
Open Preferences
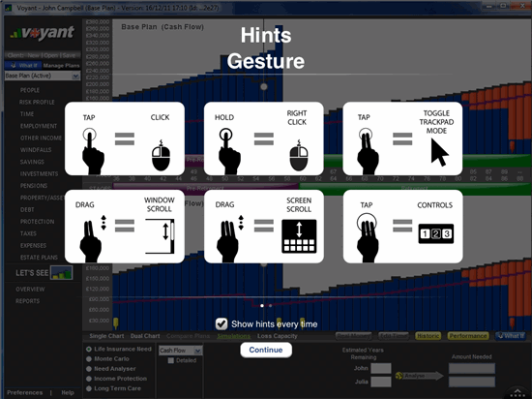(25, 392)
